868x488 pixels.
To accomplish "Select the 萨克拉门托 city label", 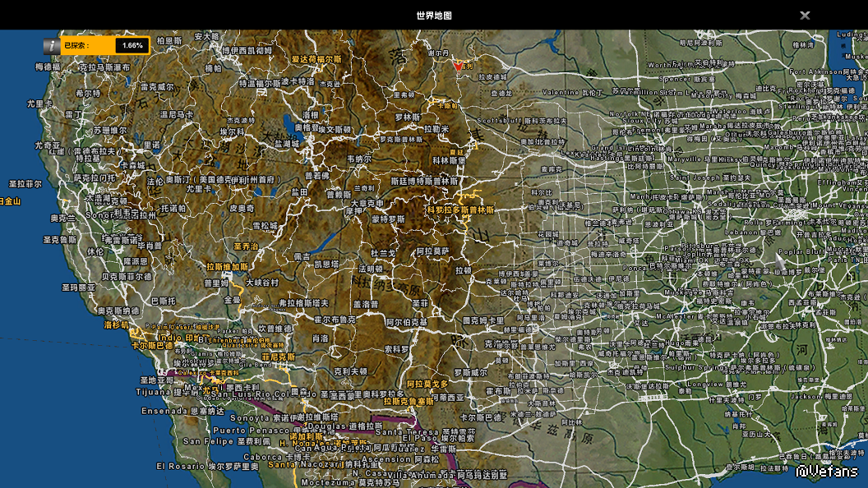I will coord(95,178).
